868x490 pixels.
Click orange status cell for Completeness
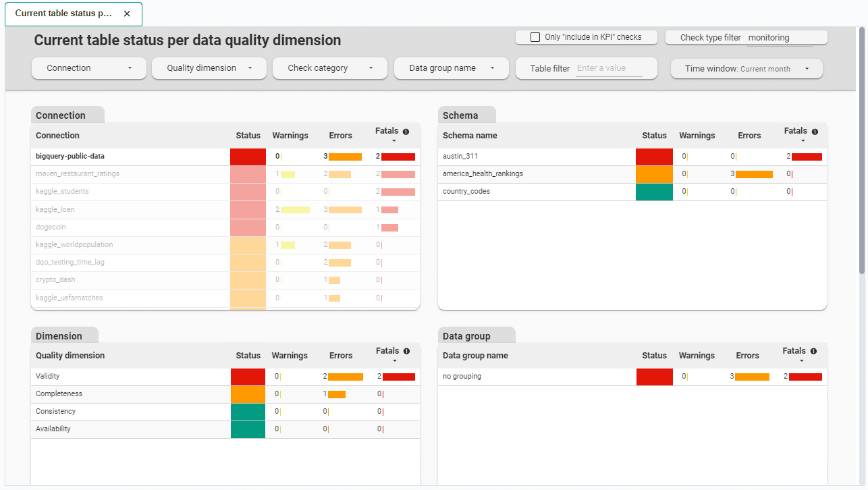coord(248,394)
